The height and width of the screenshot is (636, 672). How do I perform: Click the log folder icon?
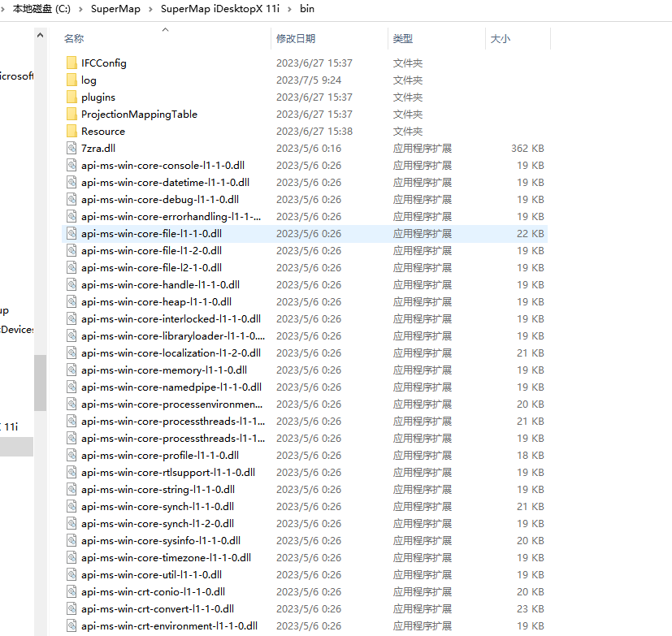pos(72,80)
